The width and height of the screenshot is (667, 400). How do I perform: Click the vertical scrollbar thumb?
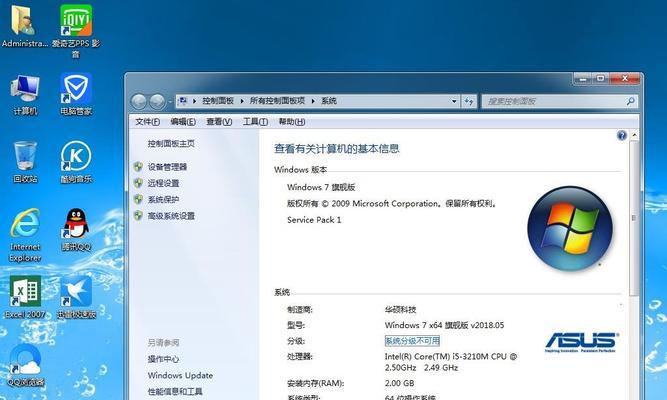click(x=633, y=218)
